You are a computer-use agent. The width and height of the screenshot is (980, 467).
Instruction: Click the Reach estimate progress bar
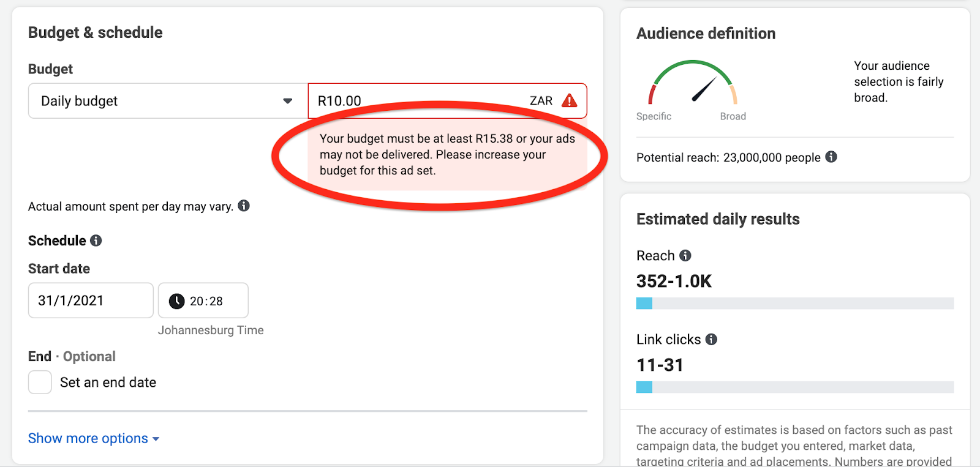(x=794, y=304)
